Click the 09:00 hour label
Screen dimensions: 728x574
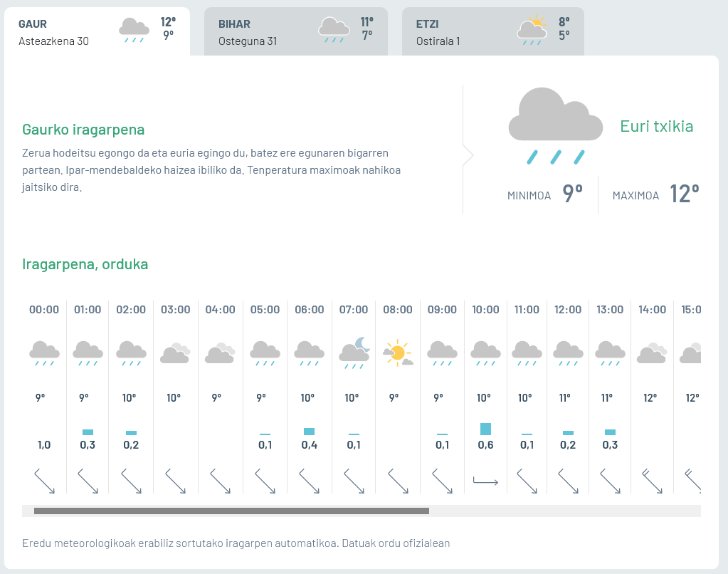point(442,310)
